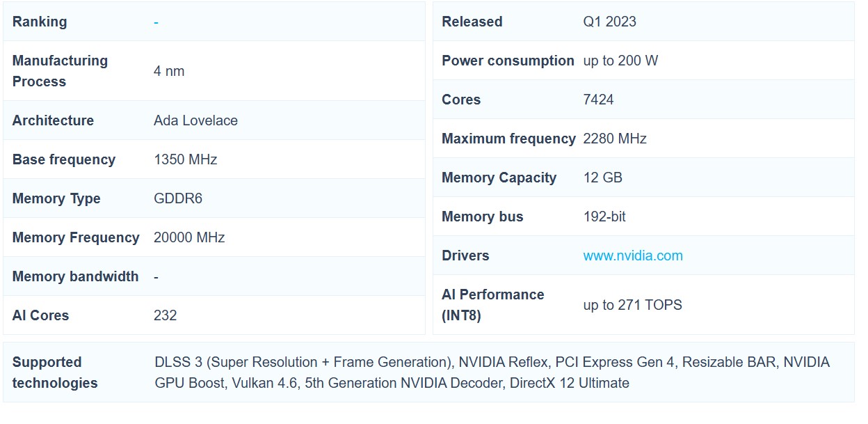
Task: Click the up to 200 W value
Action: tap(620, 61)
